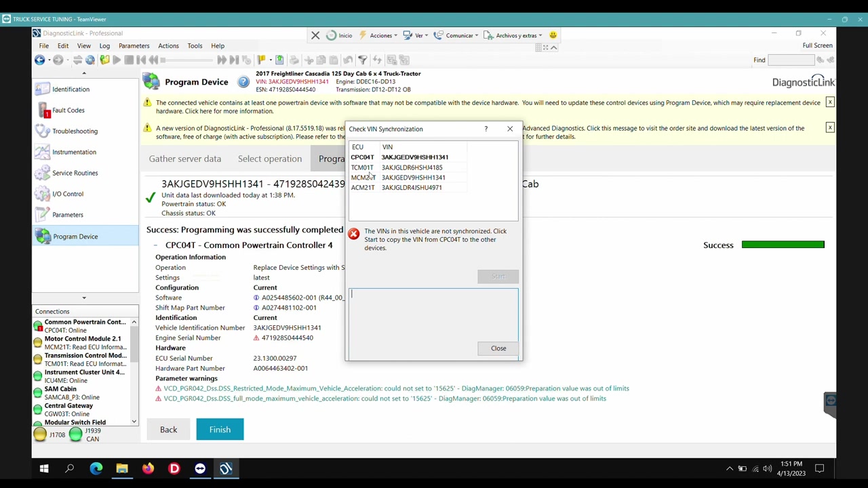
Task: Collapse the CPC04T Common Powertrain Controller section
Action: pyautogui.click(x=155, y=245)
